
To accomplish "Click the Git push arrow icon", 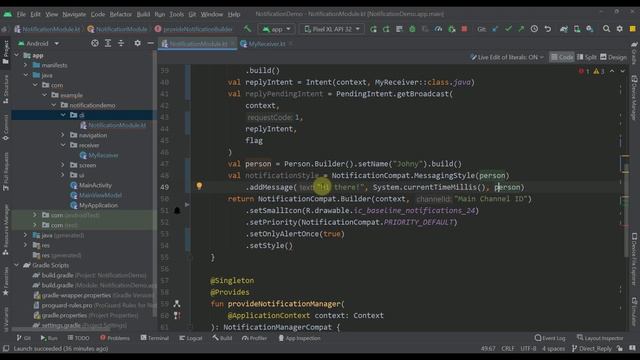I will [x=521, y=29].
